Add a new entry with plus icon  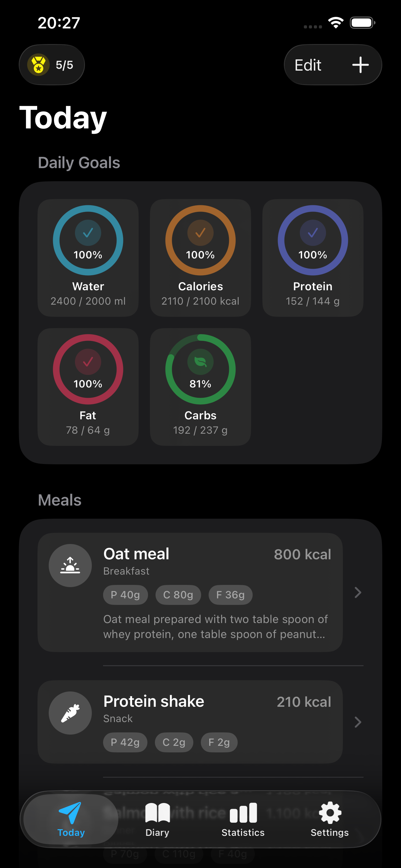coord(360,65)
